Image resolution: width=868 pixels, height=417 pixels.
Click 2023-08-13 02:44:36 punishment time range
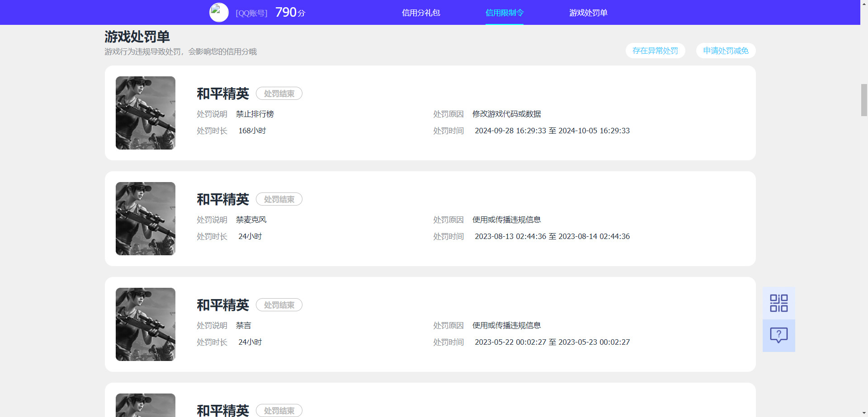click(x=552, y=236)
